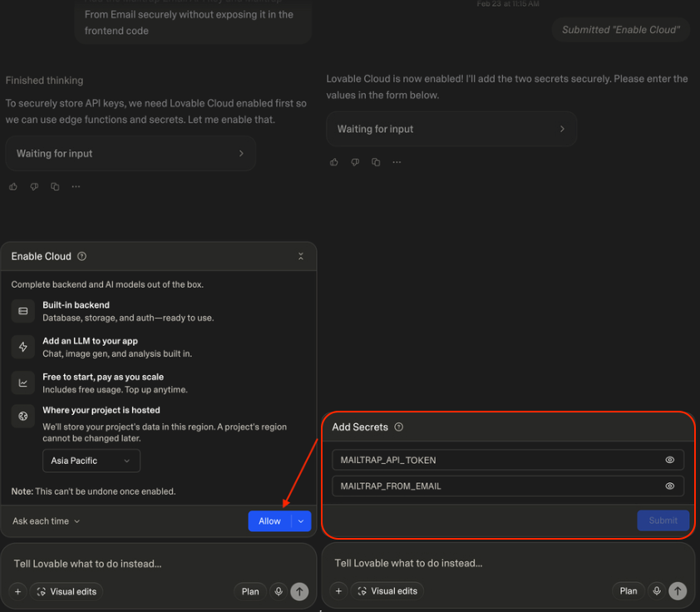
Task: Click plus attach button in left chat box
Action: (x=17, y=591)
